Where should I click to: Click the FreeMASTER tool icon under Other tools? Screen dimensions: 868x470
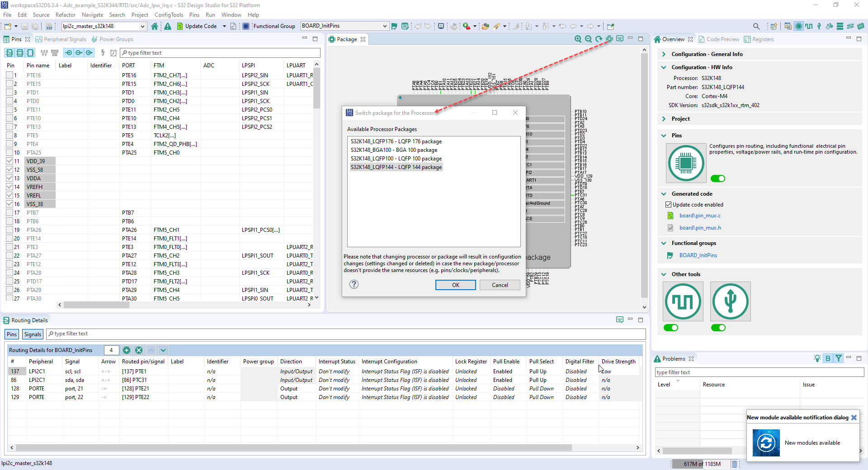click(683, 301)
